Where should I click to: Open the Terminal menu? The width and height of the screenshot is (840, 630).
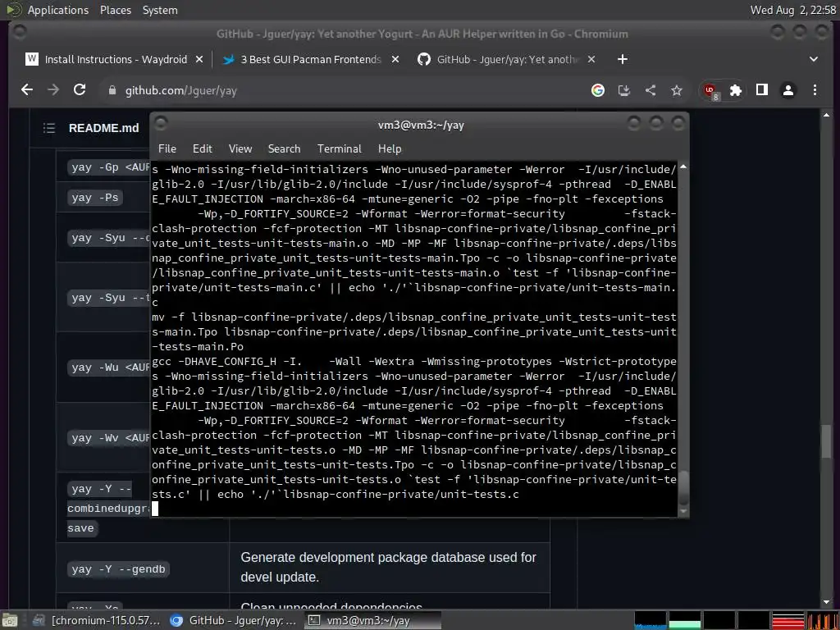(339, 149)
